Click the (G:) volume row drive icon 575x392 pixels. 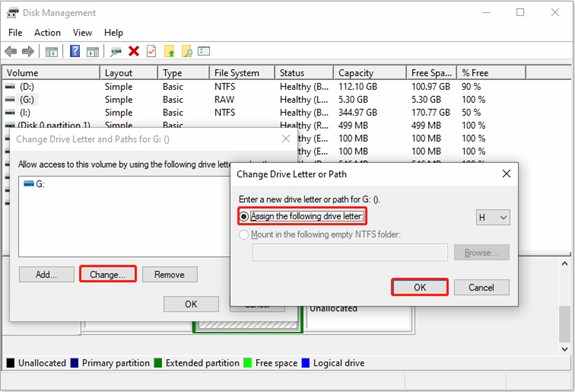pos(10,99)
